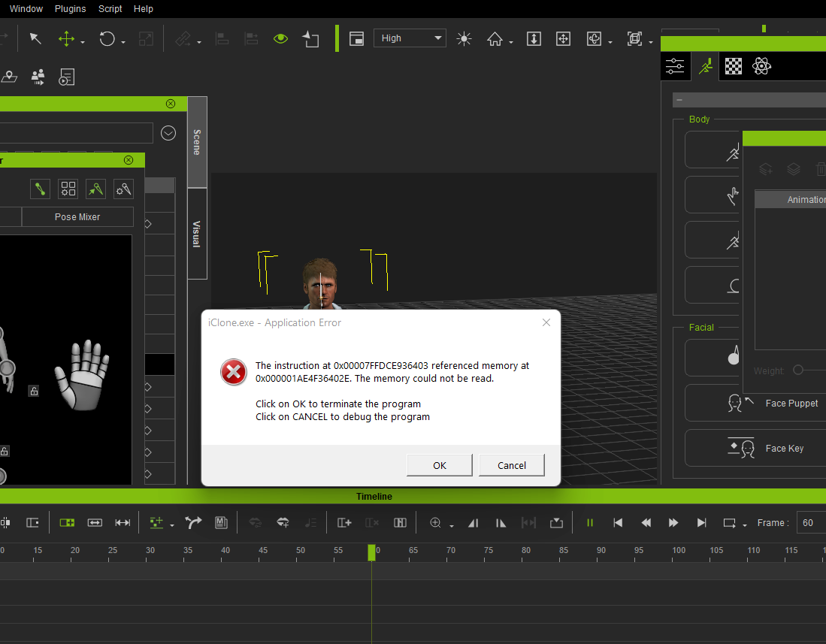
Task: Open the Plugins menu
Action: pos(71,9)
